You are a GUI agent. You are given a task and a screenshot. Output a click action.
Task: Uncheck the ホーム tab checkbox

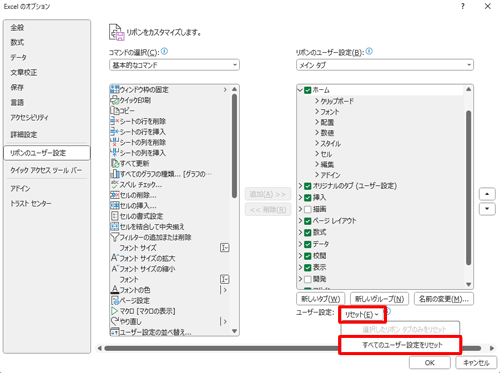[x=308, y=90]
